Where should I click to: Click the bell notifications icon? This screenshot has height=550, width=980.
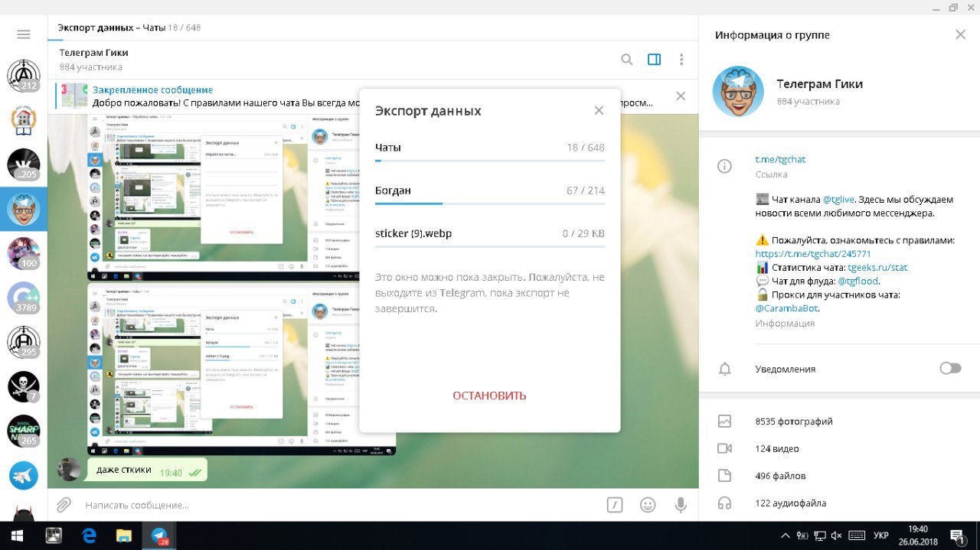[724, 369]
